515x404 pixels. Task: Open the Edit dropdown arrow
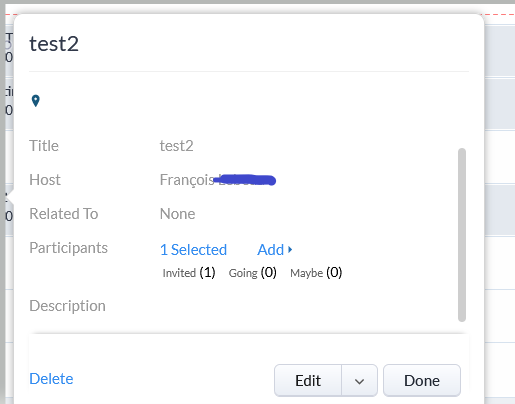tap(359, 381)
